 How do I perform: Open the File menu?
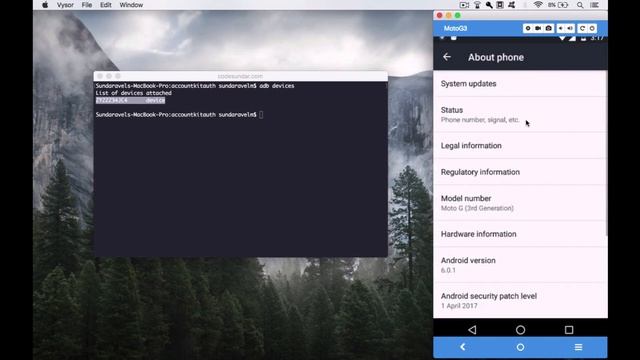tap(87, 5)
